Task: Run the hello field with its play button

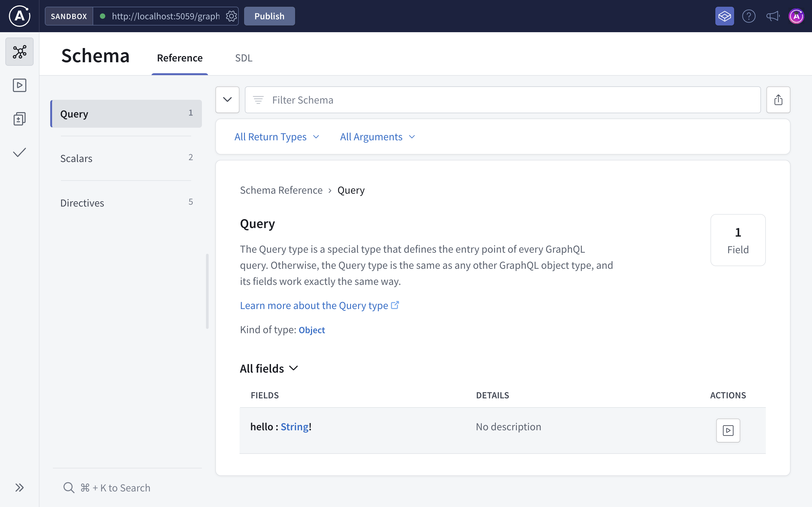Action: tap(728, 430)
